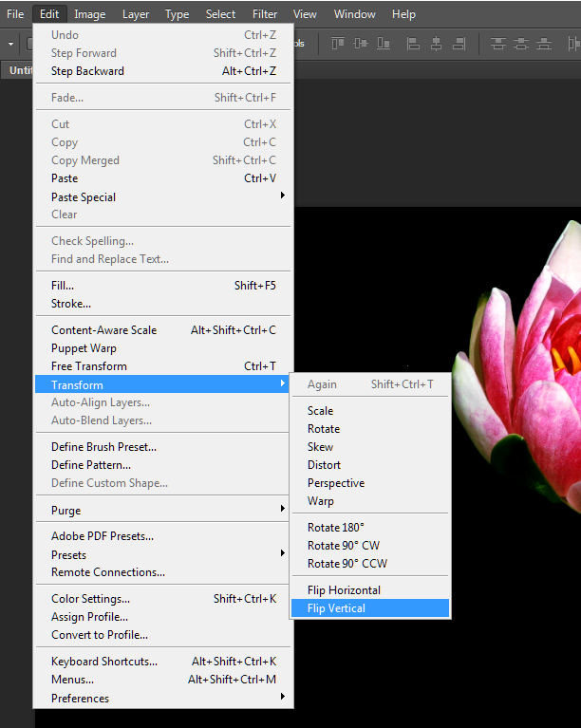Click the highlighted Transform menu entry
Viewport: 581px width, 728px height.
pos(162,384)
